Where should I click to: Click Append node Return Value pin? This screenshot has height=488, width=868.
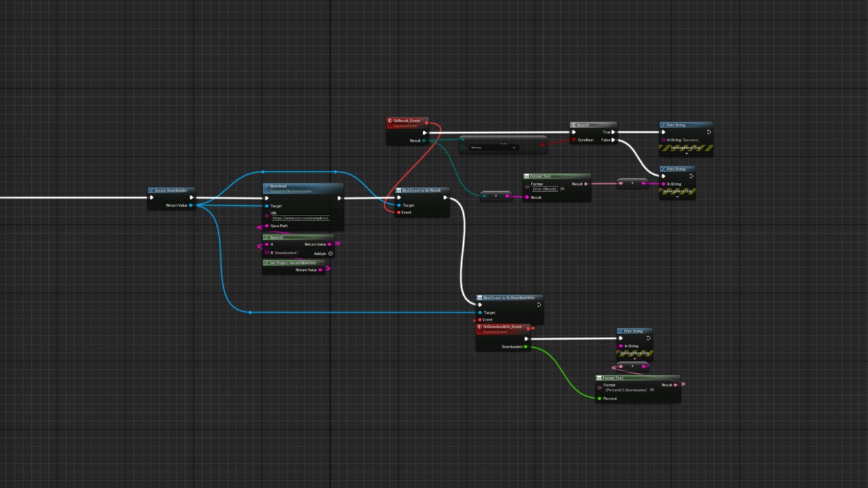(x=330, y=244)
